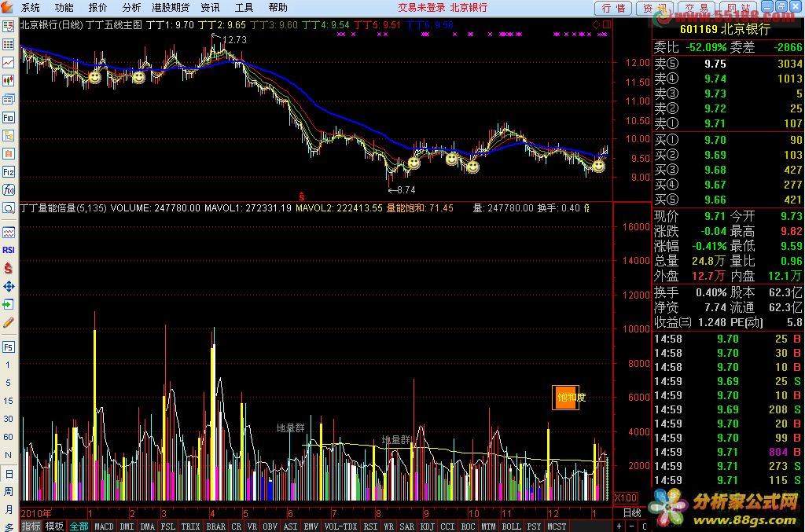Open the quote list grid icon
The height and width of the screenshot is (532, 805).
click(x=8, y=45)
